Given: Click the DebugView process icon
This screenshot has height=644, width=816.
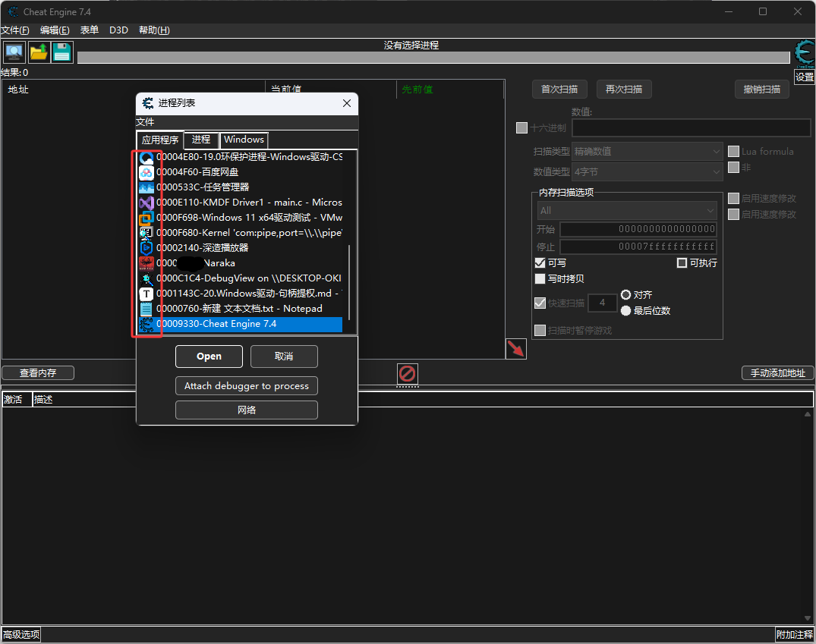Looking at the screenshot, I should point(147,278).
